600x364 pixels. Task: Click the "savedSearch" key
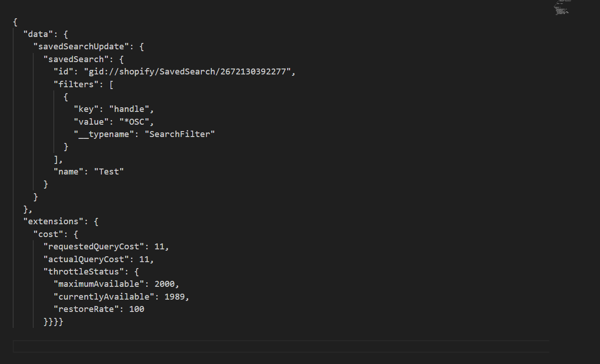74,59
